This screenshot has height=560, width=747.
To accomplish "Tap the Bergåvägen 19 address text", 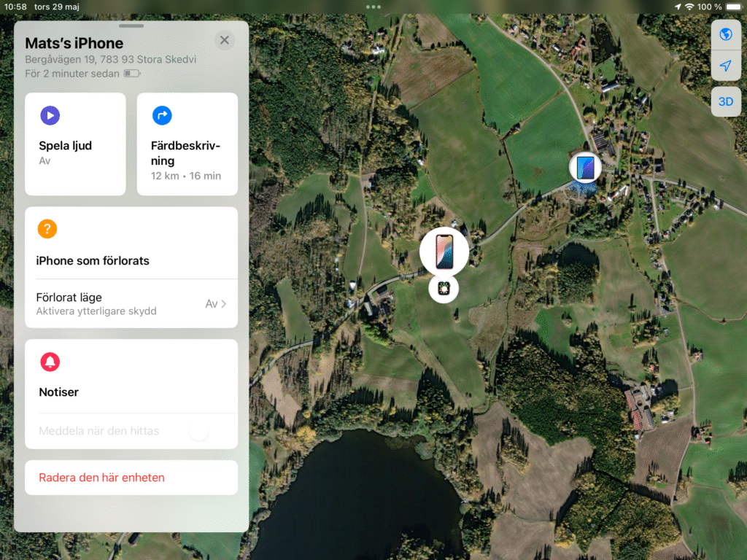I will (111, 60).
